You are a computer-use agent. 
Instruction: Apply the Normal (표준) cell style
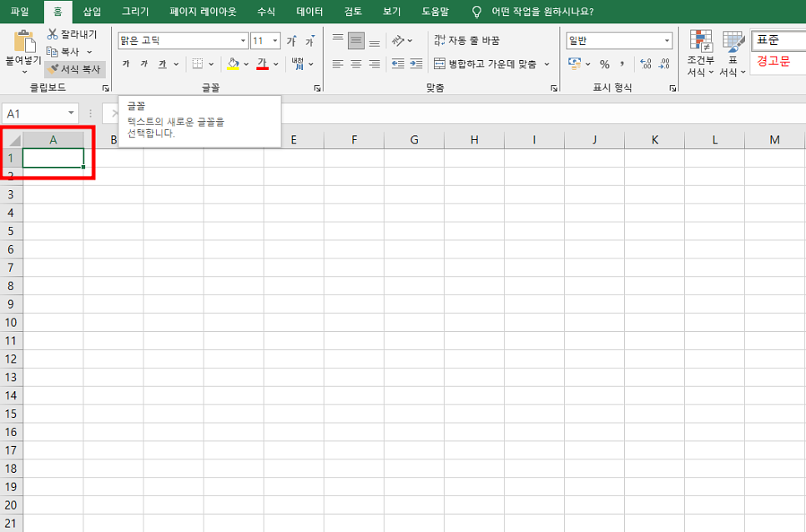(x=778, y=40)
